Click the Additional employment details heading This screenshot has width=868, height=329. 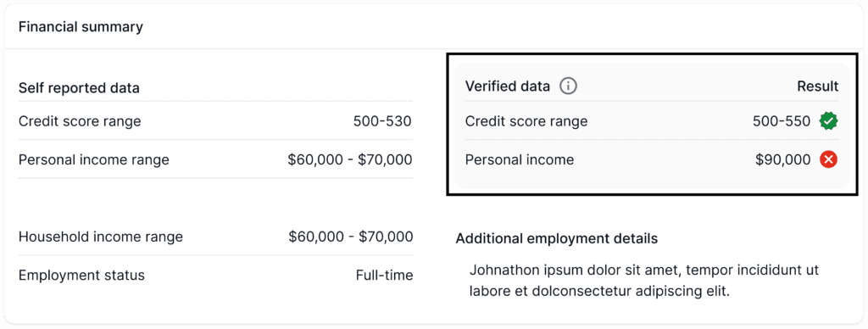557,239
